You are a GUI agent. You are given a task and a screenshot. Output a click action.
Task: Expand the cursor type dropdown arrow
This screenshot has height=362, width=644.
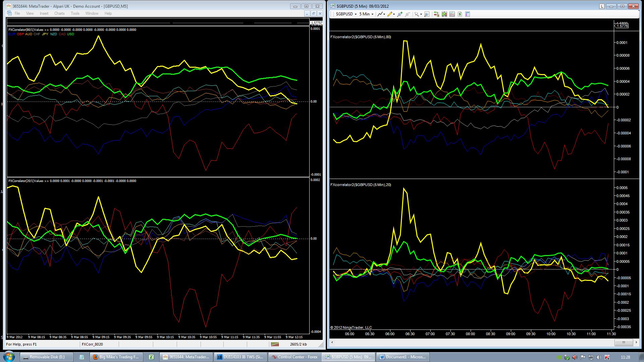click(421, 14)
